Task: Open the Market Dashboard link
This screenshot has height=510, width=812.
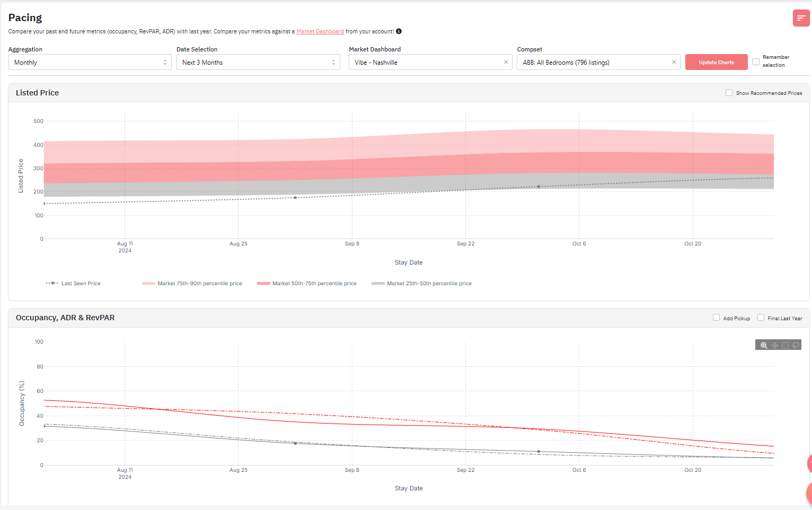Action: click(320, 31)
